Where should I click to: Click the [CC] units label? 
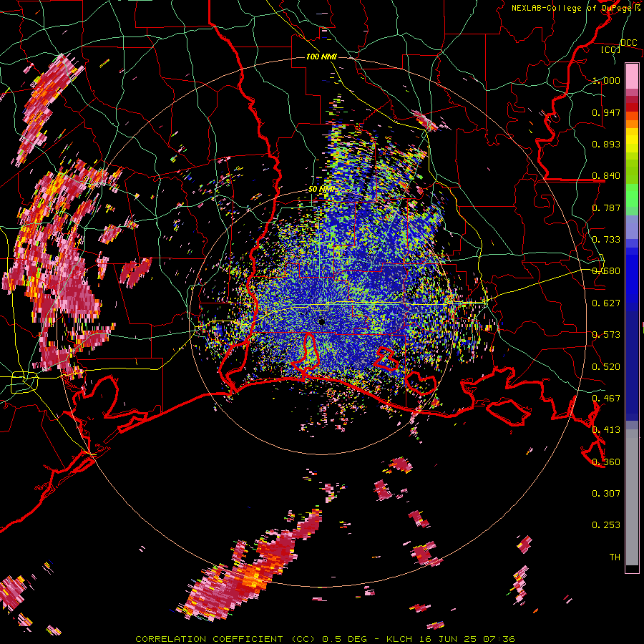tap(610, 49)
